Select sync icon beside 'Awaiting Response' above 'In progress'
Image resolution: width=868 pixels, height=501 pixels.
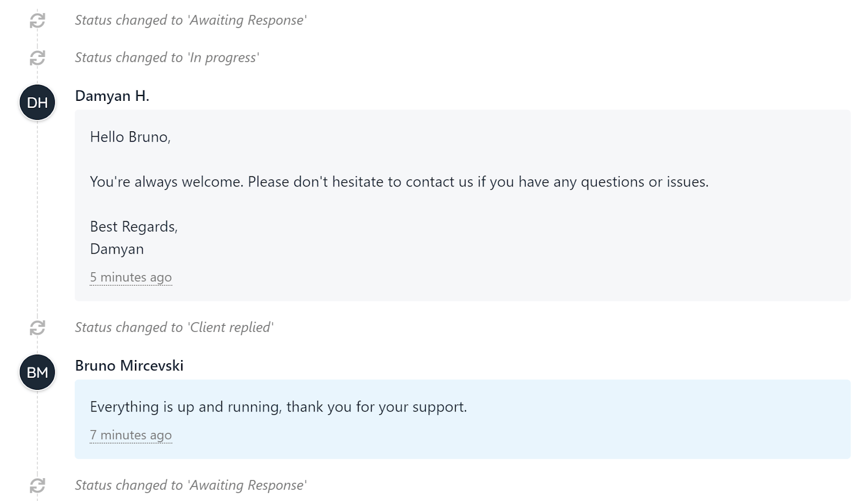(x=37, y=21)
